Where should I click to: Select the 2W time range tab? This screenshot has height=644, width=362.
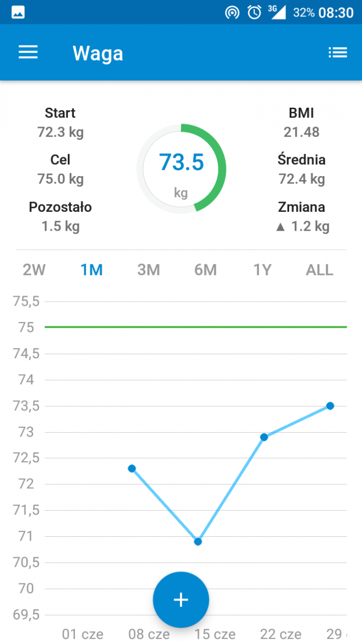click(34, 270)
